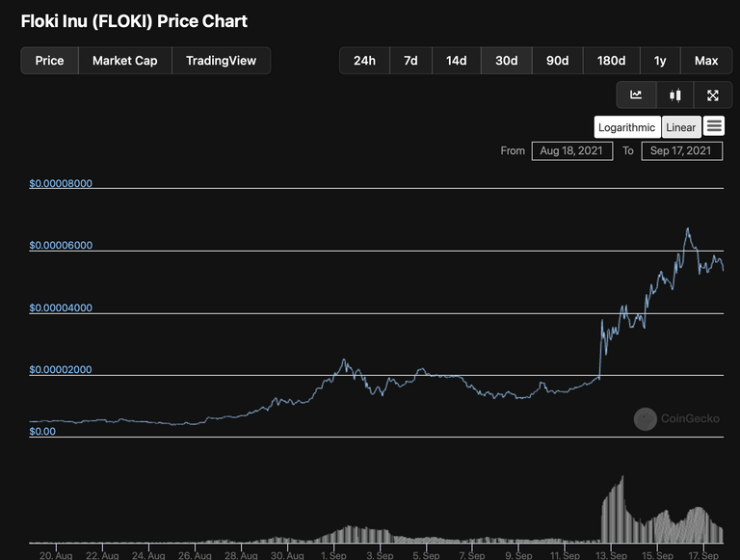Toggle Logarithmic scale
Screen dimensions: 740x560
[627, 127]
